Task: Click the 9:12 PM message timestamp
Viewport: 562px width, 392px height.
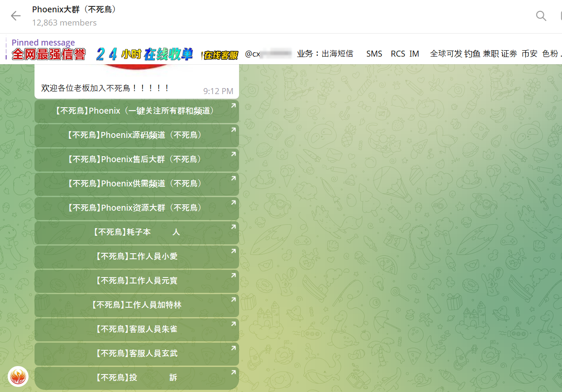Action: (x=218, y=91)
